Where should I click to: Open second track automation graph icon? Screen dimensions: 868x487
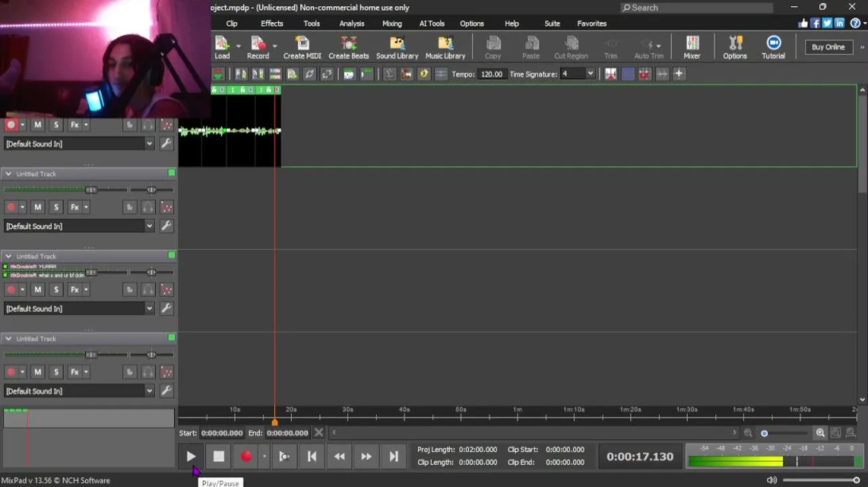click(166, 207)
